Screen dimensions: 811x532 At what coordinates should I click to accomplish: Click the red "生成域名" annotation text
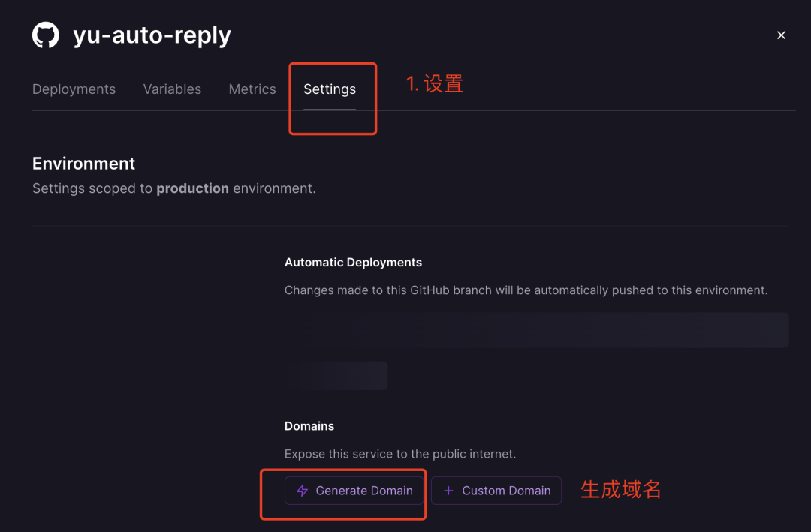click(x=620, y=490)
